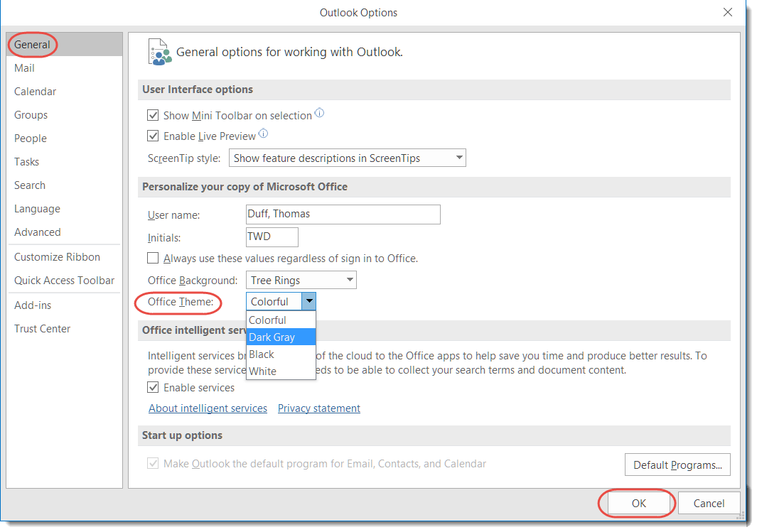This screenshot has height=532, width=757.
Task: Select Advanced in the sidebar
Action: pyautogui.click(x=37, y=232)
